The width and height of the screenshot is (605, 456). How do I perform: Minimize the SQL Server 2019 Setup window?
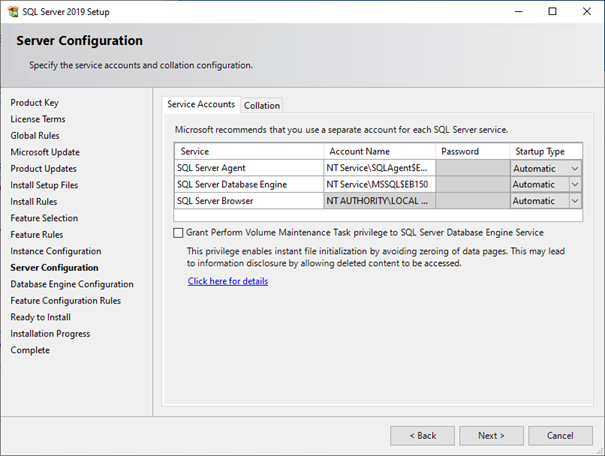[519, 12]
